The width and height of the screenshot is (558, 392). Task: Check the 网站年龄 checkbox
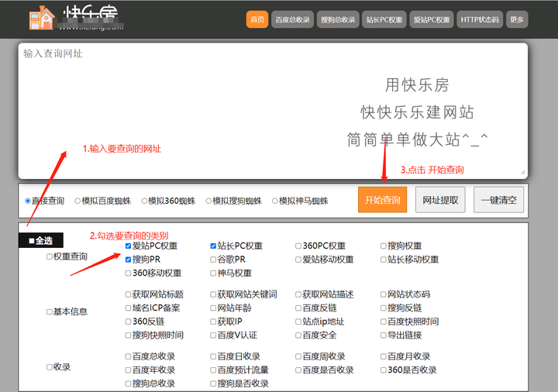point(213,308)
